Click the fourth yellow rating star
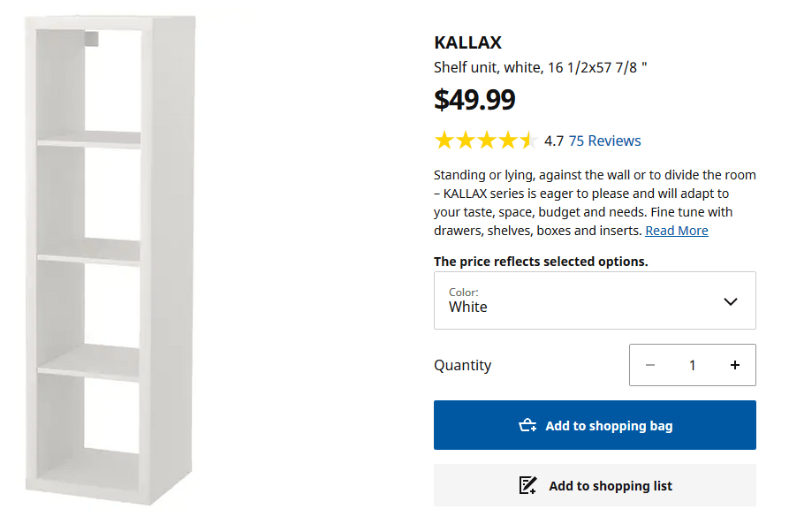The height and width of the screenshot is (532, 789). pyautogui.click(x=507, y=141)
